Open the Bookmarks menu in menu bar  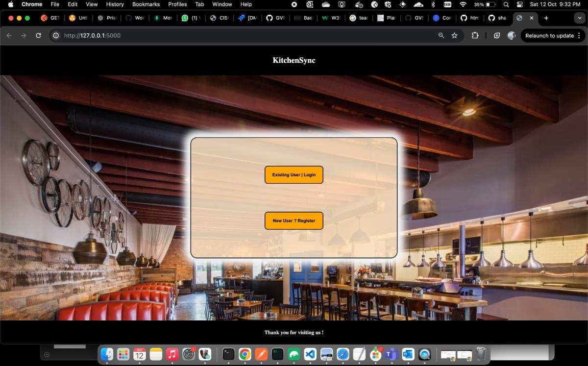(x=146, y=4)
